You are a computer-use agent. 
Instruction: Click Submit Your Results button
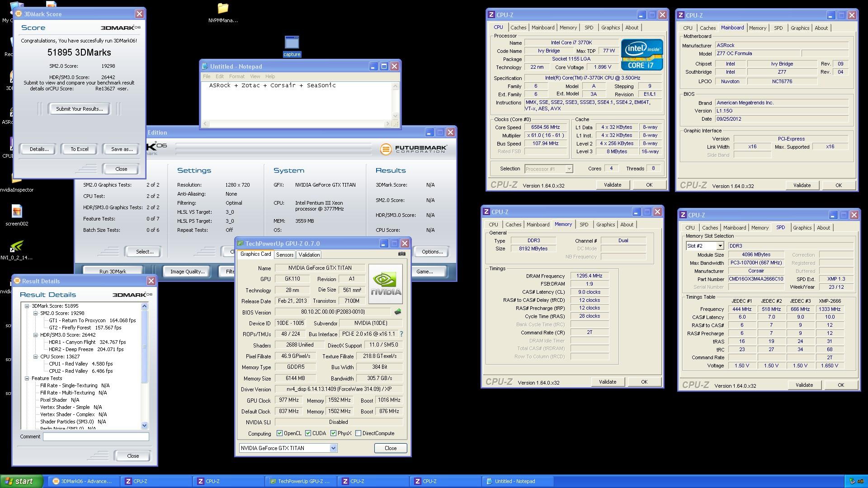coord(80,109)
